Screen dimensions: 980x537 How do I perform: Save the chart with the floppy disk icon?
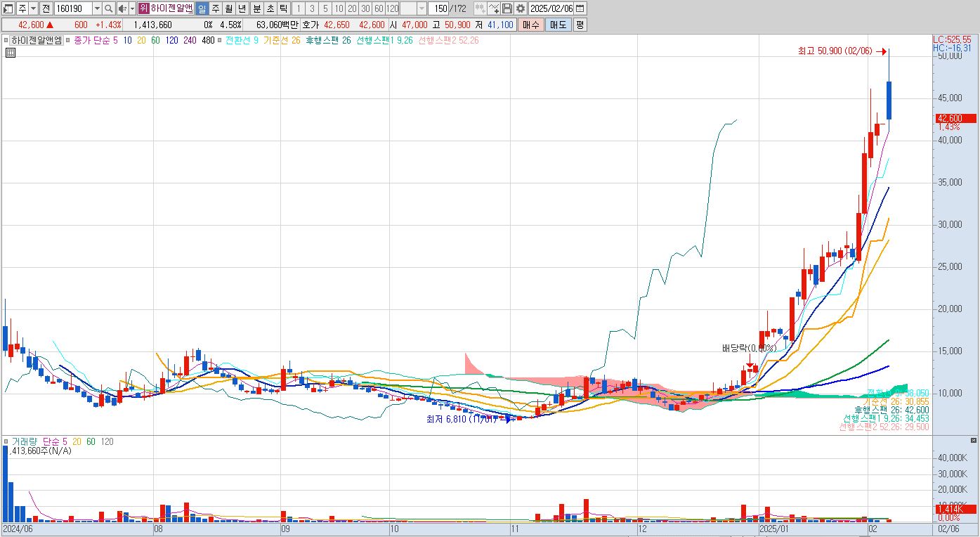point(507,8)
